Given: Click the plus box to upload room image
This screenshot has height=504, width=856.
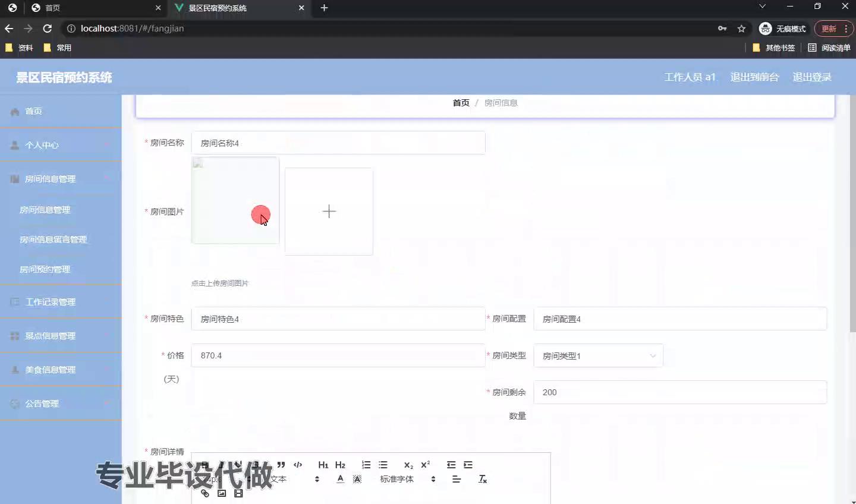Looking at the screenshot, I should (x=329, y=212).
